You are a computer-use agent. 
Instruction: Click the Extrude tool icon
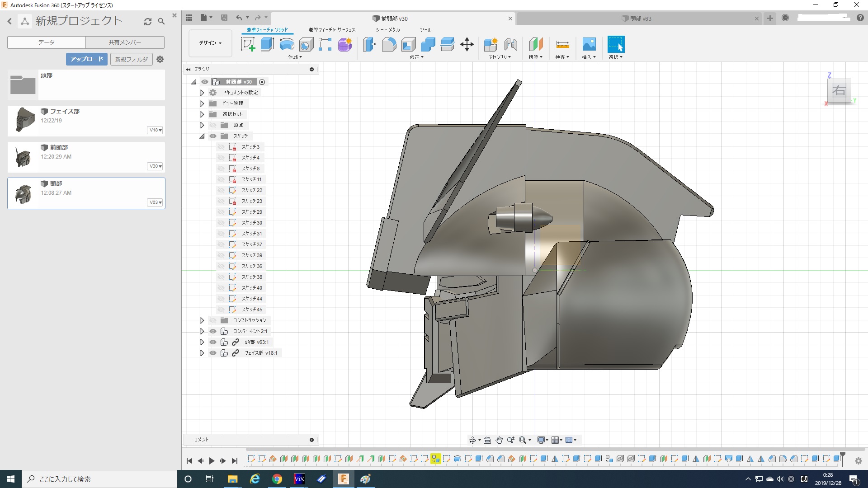(267, 44)
